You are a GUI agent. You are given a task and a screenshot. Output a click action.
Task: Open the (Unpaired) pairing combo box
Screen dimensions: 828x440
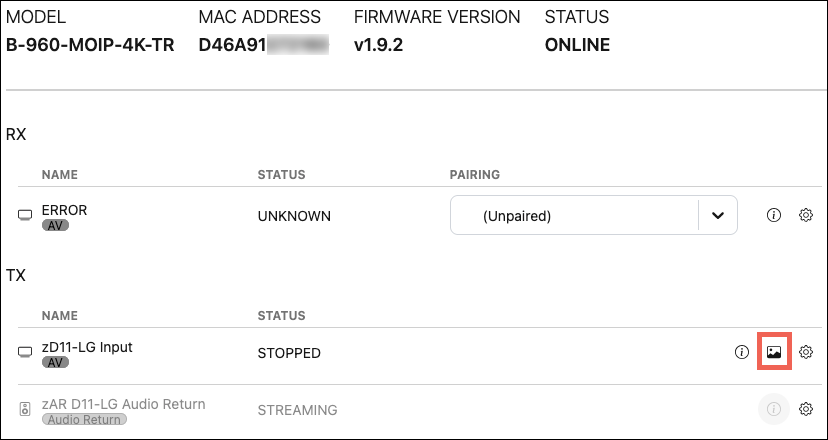tap(575, 215)
